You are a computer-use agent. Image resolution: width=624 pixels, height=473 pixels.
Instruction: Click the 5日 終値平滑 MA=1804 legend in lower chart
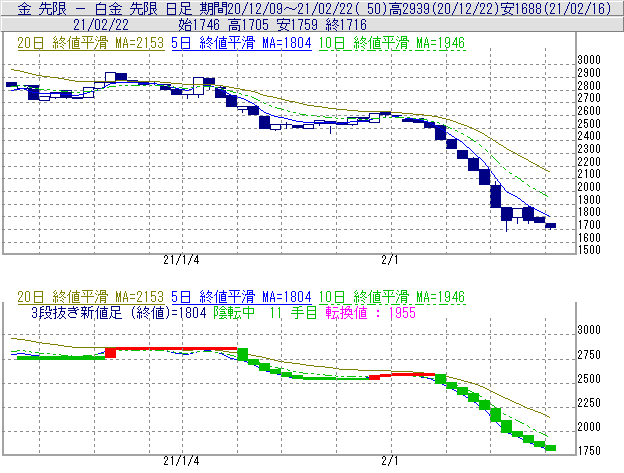(x=241, y=297)
